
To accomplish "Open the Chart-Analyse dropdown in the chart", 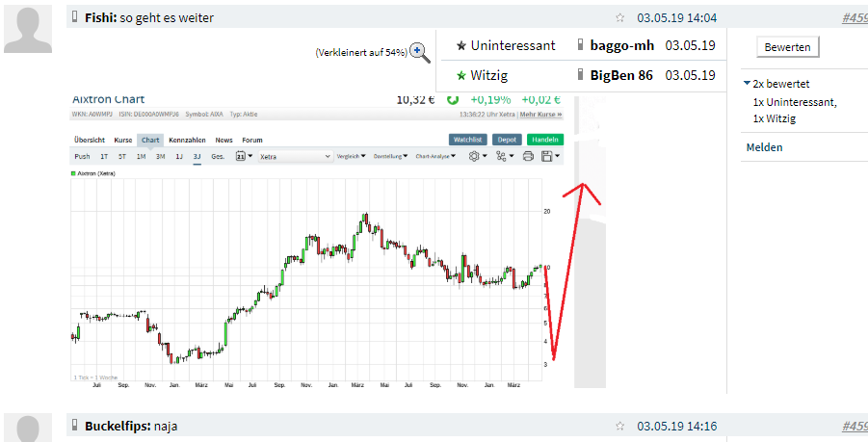I will point(436,157).
